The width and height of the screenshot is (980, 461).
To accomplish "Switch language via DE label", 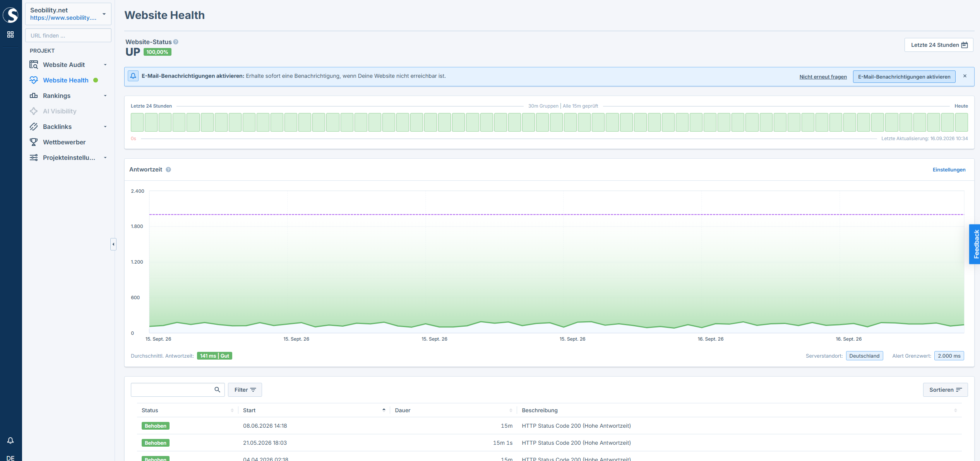I will 10,458.
